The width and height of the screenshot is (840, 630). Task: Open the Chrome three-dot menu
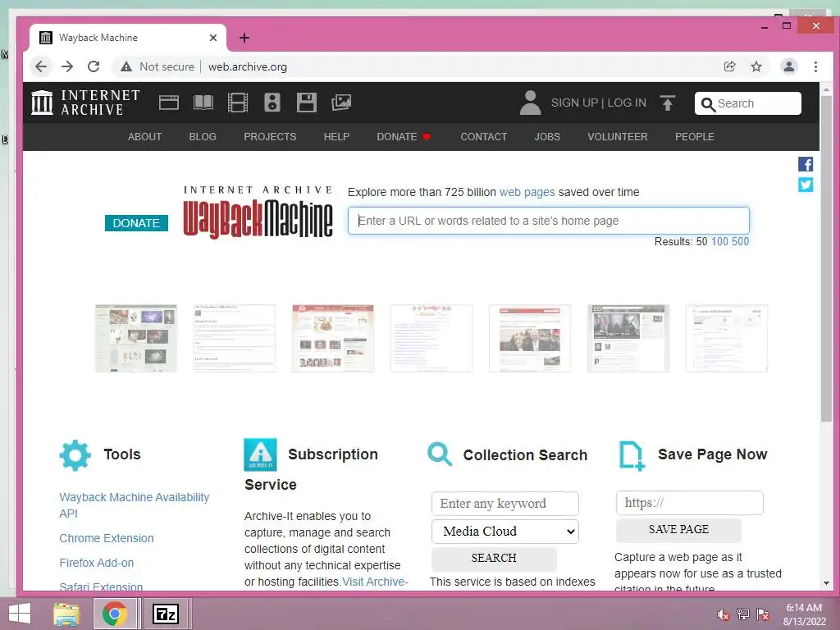(815, 66)
